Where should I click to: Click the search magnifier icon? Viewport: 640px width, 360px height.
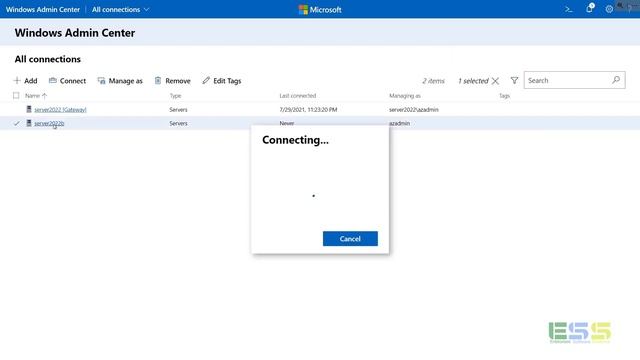click(x=616, y=80)
